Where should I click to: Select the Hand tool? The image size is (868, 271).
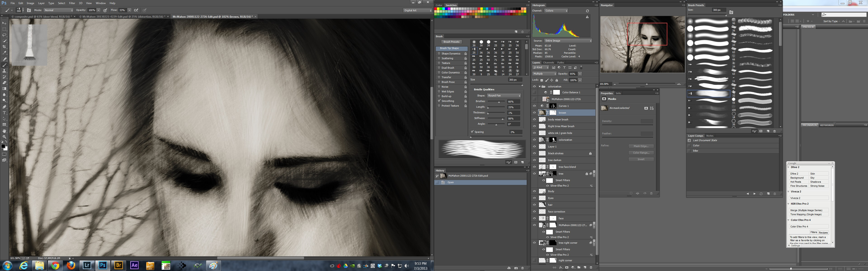coord(4,131)
